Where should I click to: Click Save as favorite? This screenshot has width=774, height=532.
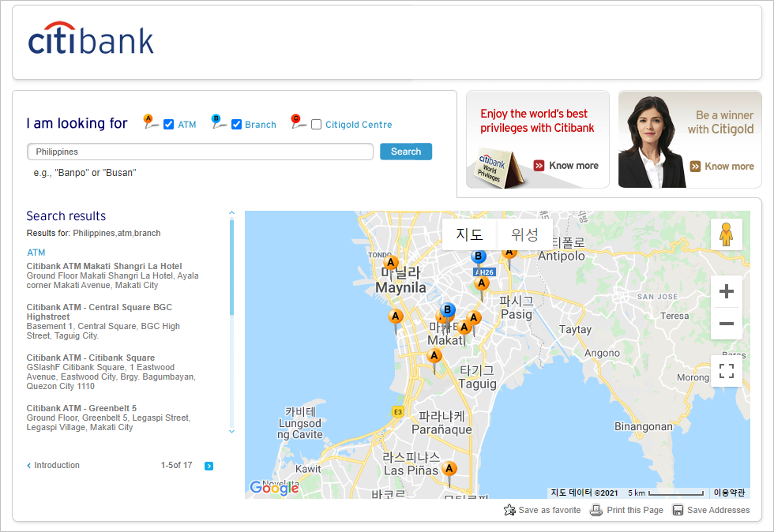click(543, 510)
